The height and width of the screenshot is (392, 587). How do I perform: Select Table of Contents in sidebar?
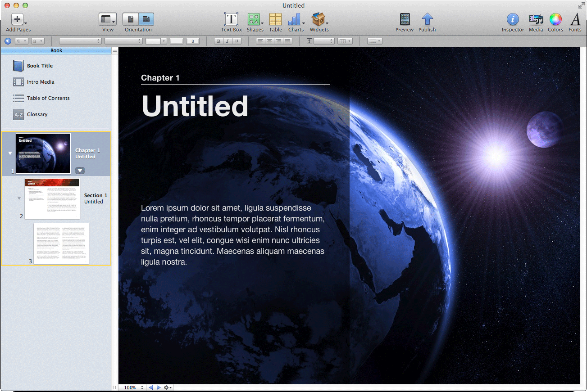click(x=48, y=98)
